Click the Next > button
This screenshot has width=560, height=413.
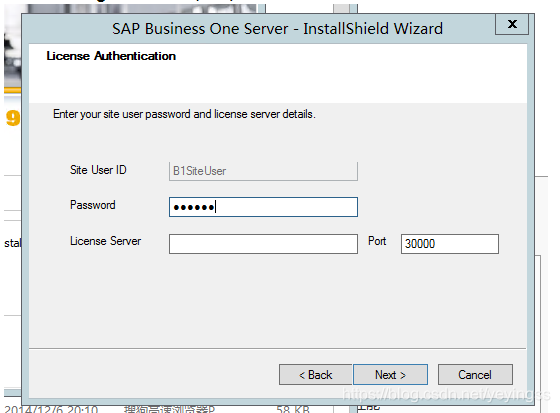[x=390, y=375]
